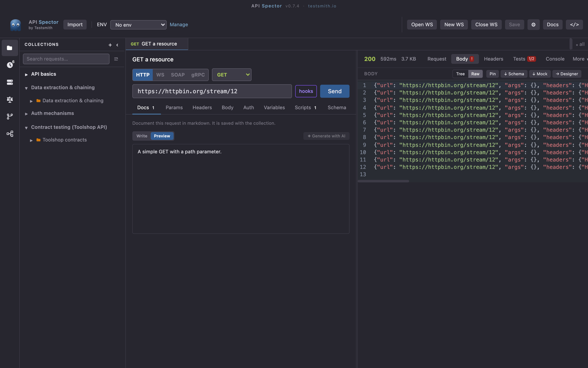Click the Send button
This screenshot has width=588, height=368.
[x=335, y=91]
